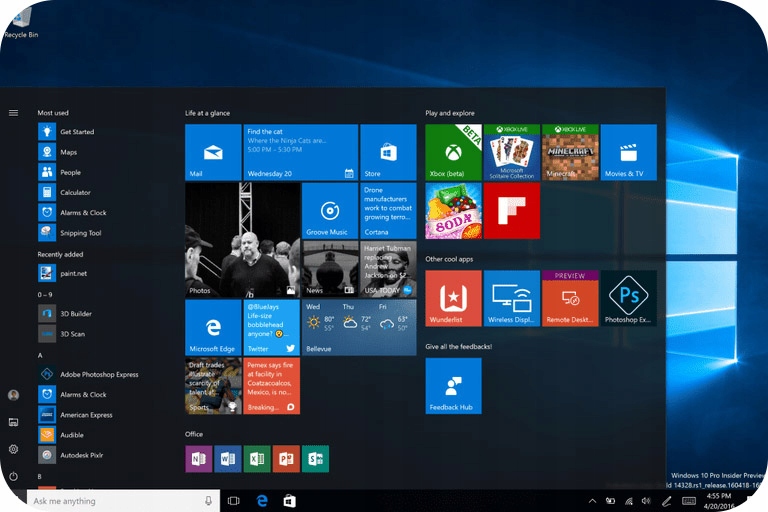
Task: Launch Photoshop Express tile
Action: pos(629,298)
